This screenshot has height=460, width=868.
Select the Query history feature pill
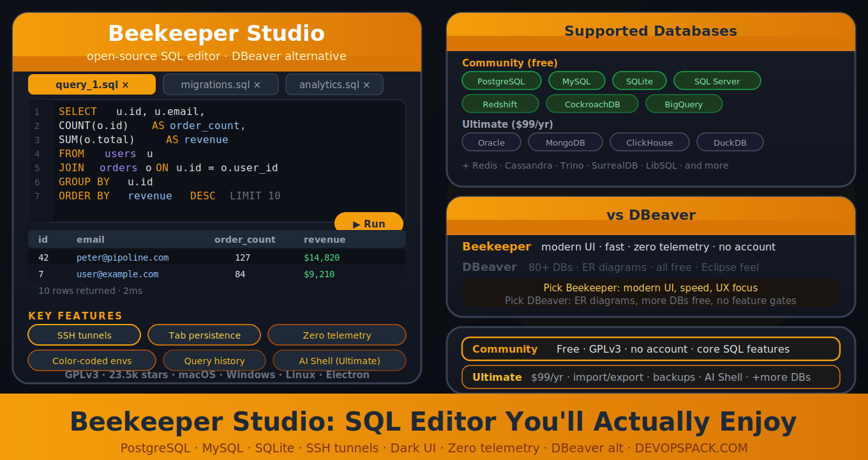[214, 360]
